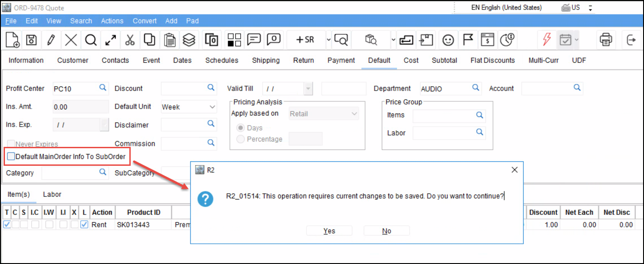Click the Save floppy disk icon
The height and width of the screenshot is (264, 644).
coord(31,40)
